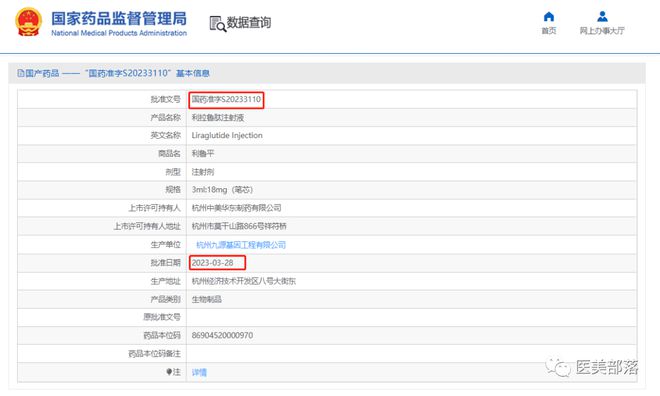
Task: Open the 详情 link in the remarks row
Action: (199, 372)
